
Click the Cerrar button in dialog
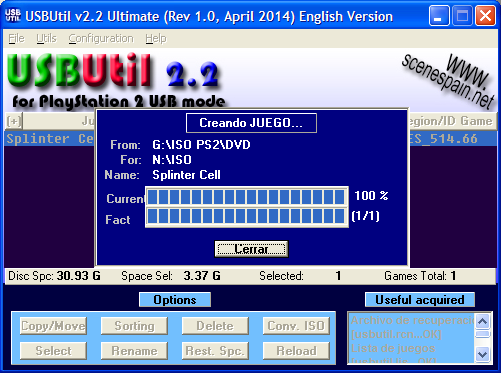point(251,249)
